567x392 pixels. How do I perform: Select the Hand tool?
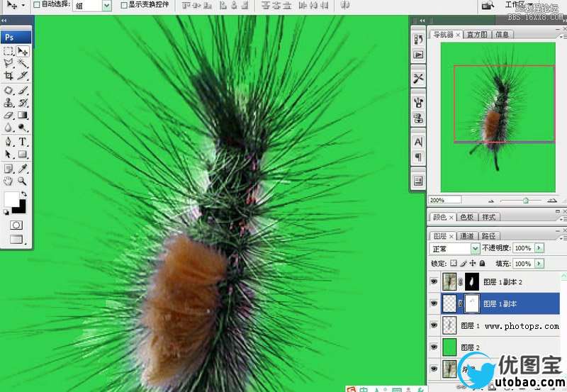(9, 181)
